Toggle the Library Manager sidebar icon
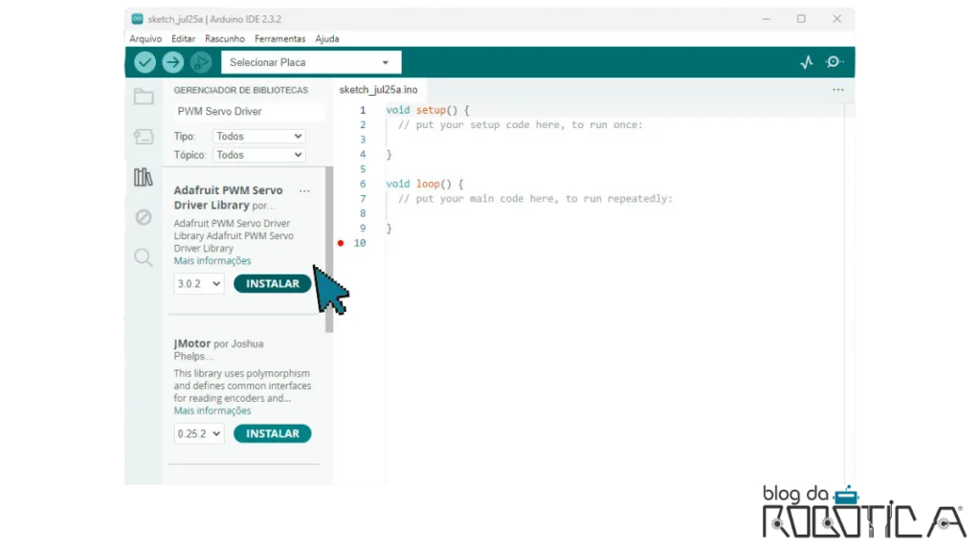Image resolution: width=980 pixels, height=551 pixels. pos(144,177)
